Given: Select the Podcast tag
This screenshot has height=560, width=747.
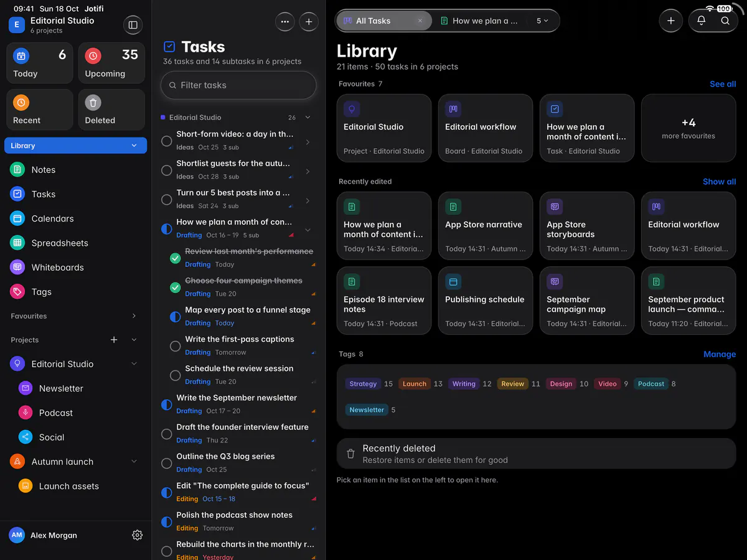Looking at the screenshot, I should pos(651,384).
